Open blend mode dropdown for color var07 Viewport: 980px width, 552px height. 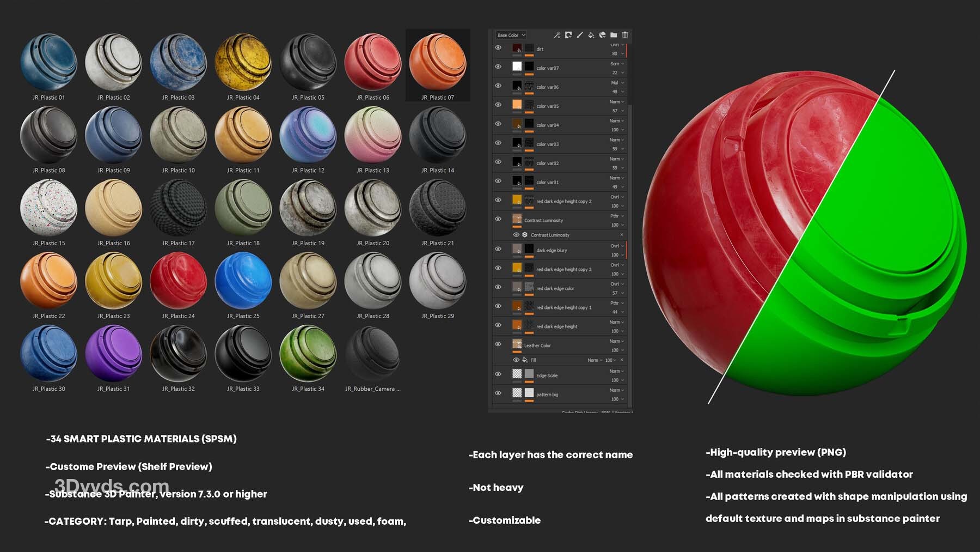(617, 64)
